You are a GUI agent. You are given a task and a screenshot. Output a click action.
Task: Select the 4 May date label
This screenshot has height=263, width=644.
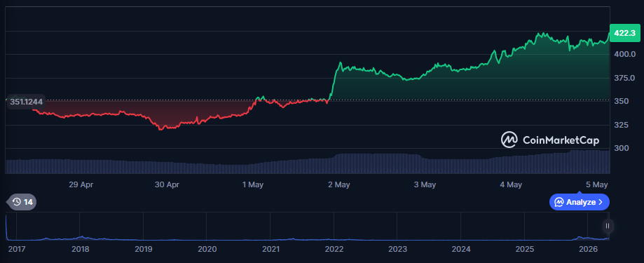[511, 184]
